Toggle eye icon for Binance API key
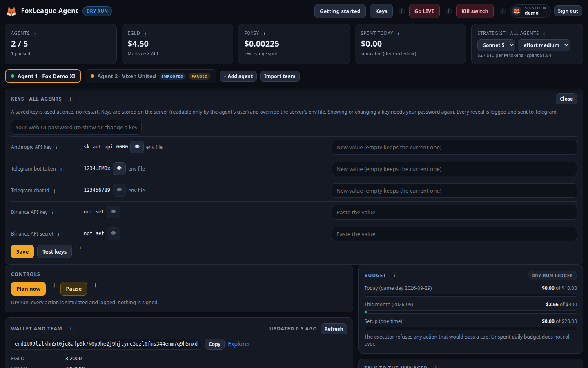Viewport: 588px width, 368px height. [114, 212]
